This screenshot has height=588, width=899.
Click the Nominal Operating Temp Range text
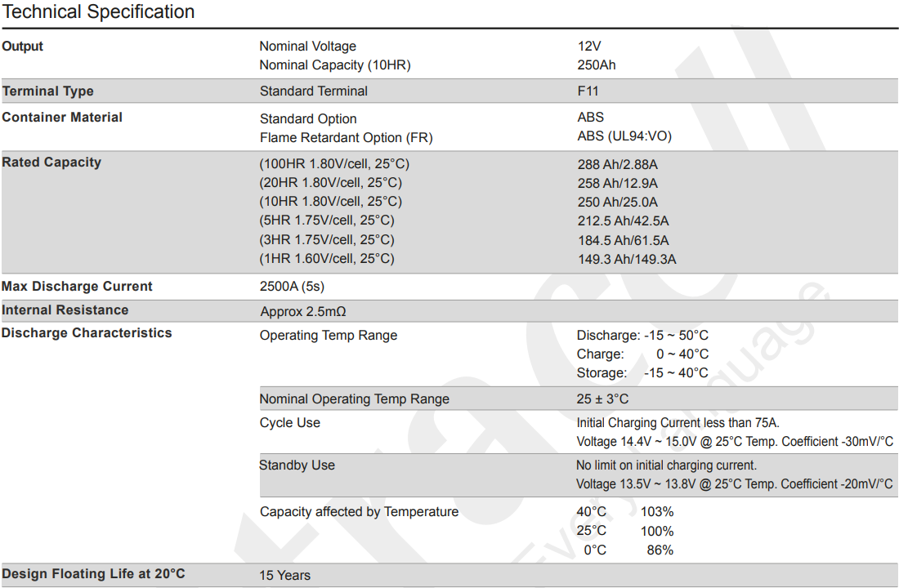pyautogui.click(x=355, y=399)
